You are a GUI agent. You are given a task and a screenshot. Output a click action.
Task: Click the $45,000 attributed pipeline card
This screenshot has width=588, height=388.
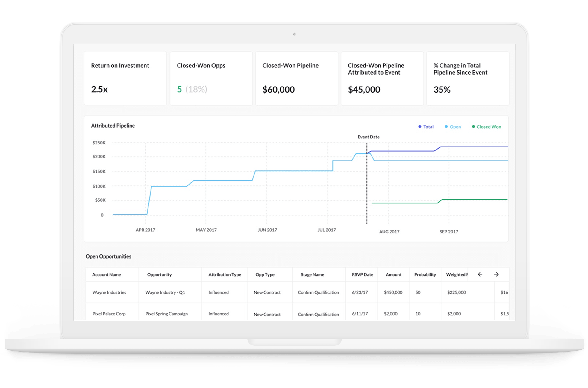(382, 78)
